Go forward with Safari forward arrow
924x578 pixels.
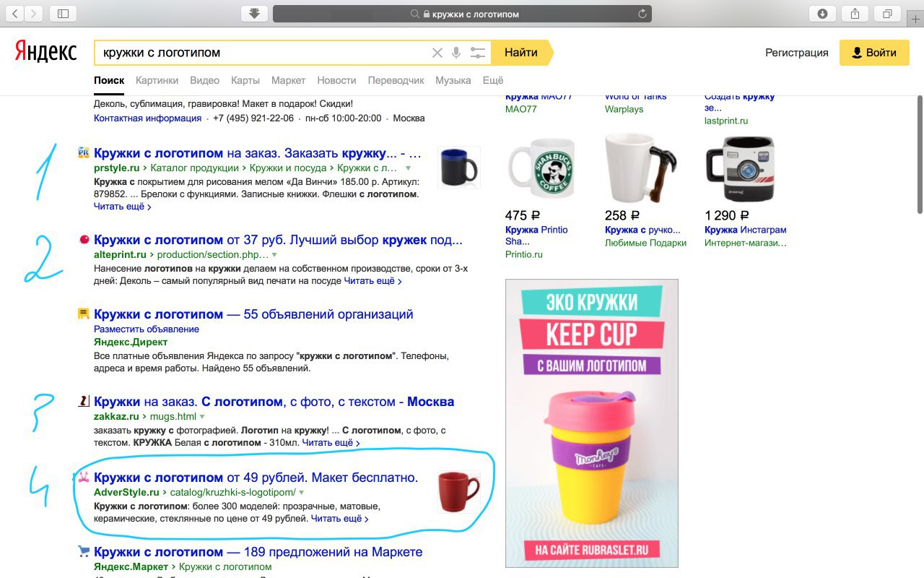(x=34, y=14)
